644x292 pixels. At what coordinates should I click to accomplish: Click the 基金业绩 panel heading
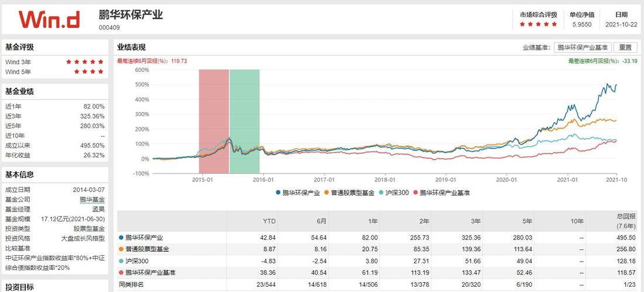click(x=19, y=92)
